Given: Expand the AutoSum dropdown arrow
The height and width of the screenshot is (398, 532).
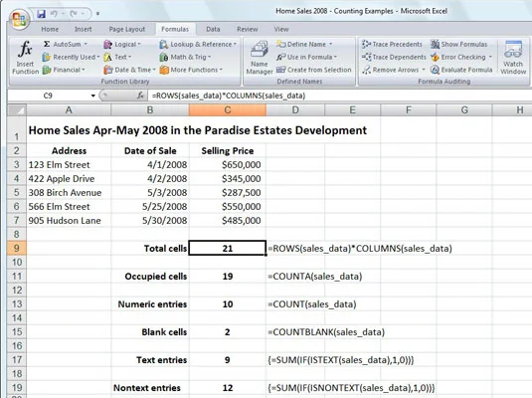Looking at the screenshot, I should [86, 44].
